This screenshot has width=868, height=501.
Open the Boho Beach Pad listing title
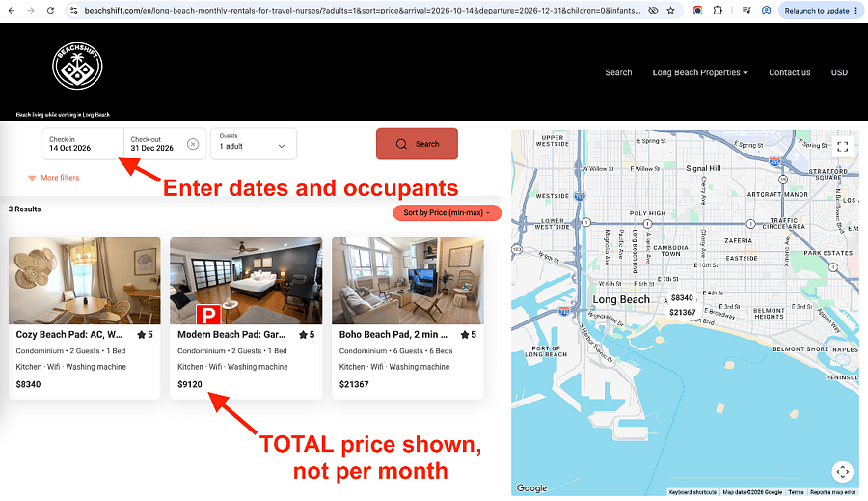[x=393, y=335]
